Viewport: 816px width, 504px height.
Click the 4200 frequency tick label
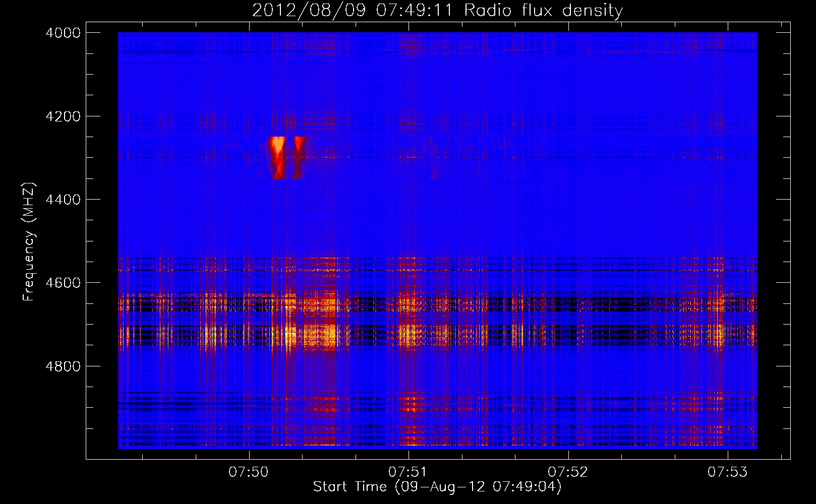pyautogui.click(x=63, y=116)
